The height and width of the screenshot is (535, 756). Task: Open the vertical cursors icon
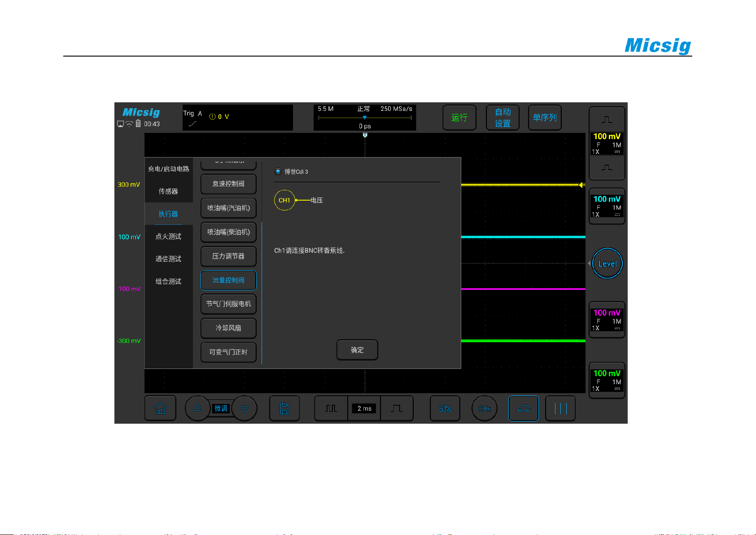560,408
